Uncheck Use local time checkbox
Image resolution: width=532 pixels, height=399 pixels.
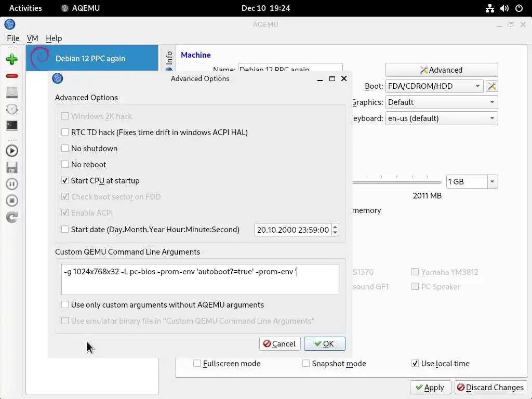coord(415,363)
